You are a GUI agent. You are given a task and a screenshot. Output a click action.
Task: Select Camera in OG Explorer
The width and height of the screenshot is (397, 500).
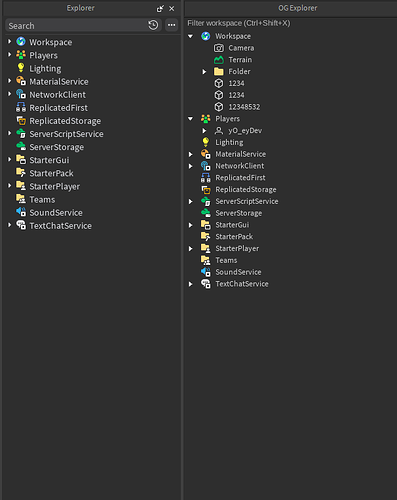click(241, 48)
